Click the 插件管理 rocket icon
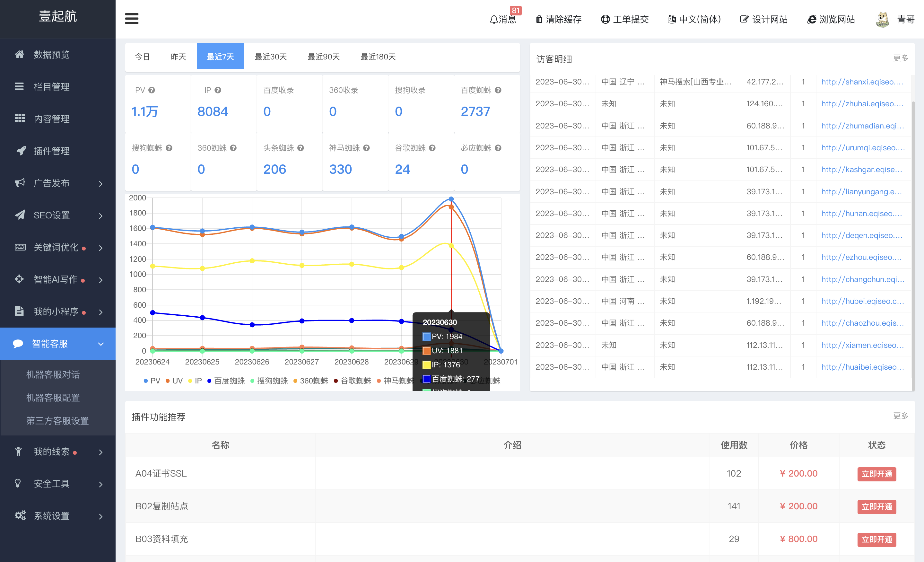The width and height of the screenshot is (924, 562). [20, 151]
